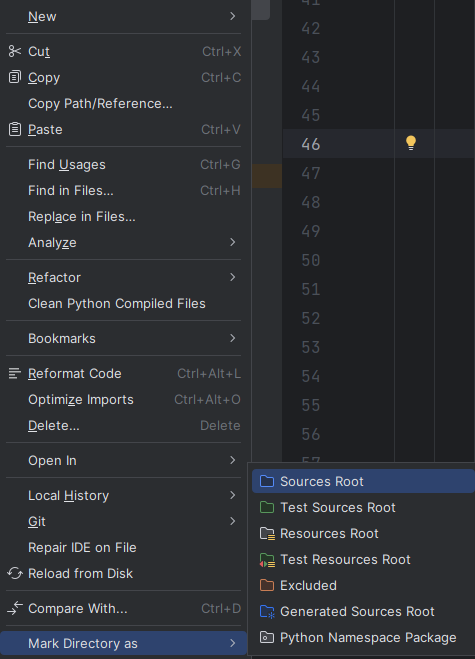This screenshot has width=475, height=659.
Task: Click the blue Sources Root folder icon
Action: click(267, 481)
